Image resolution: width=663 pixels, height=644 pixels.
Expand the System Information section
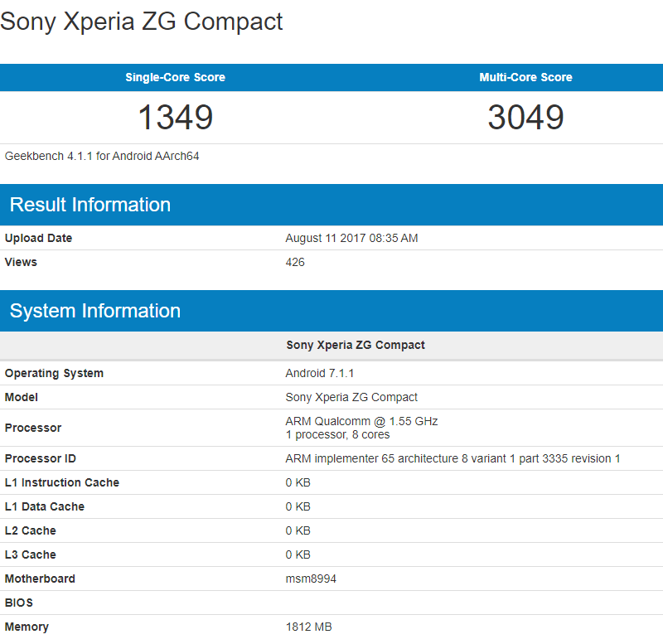click(94, 311)
